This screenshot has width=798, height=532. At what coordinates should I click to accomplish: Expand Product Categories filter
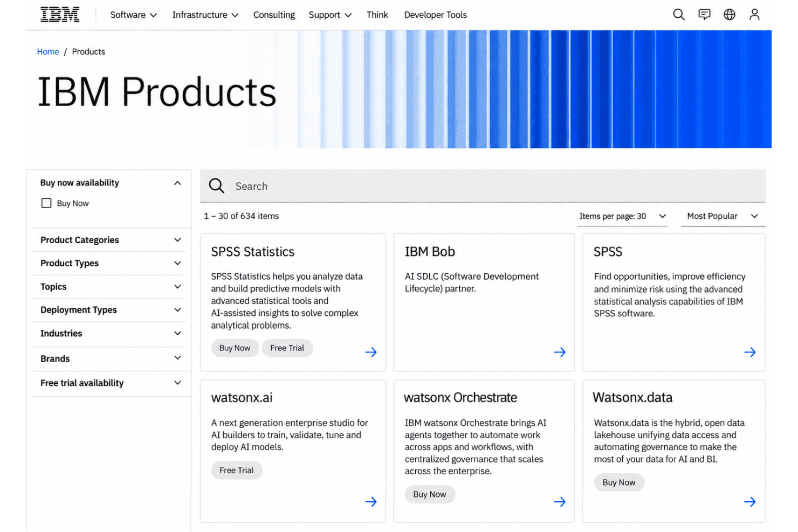(x=177, y=240)
